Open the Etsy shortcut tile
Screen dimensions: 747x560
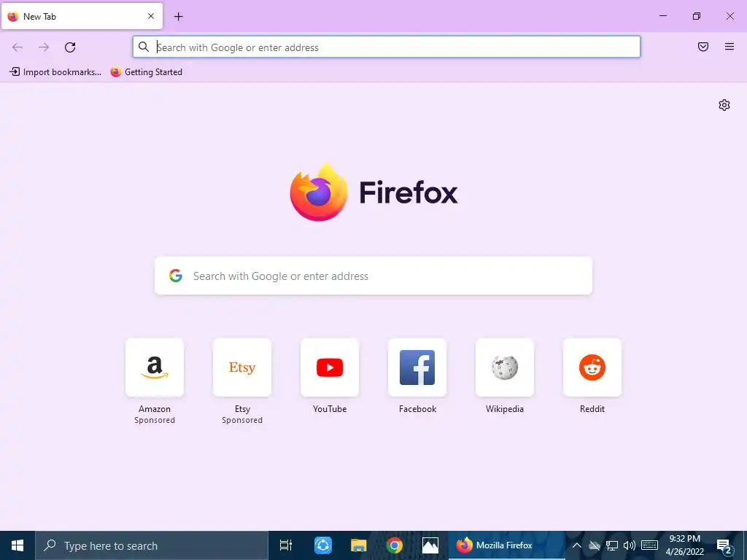242,367
